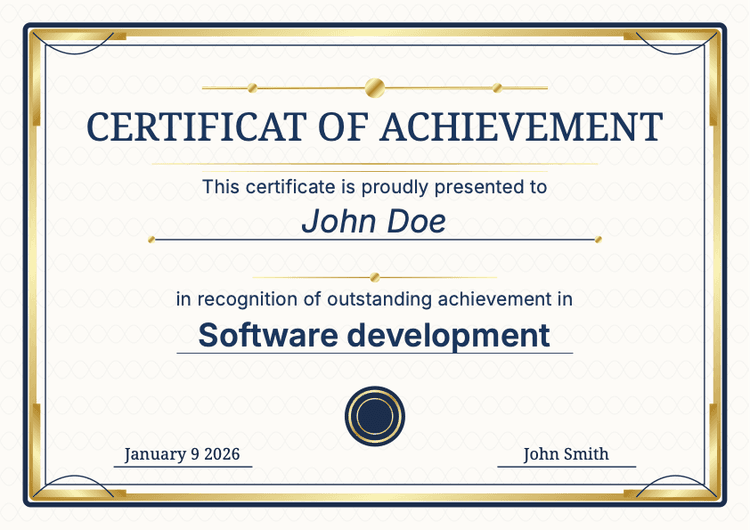750x530 pixels.
Task: Select the 'CERTIFICAT OF ACHIEVEMENT' title text
Action: 375,127
